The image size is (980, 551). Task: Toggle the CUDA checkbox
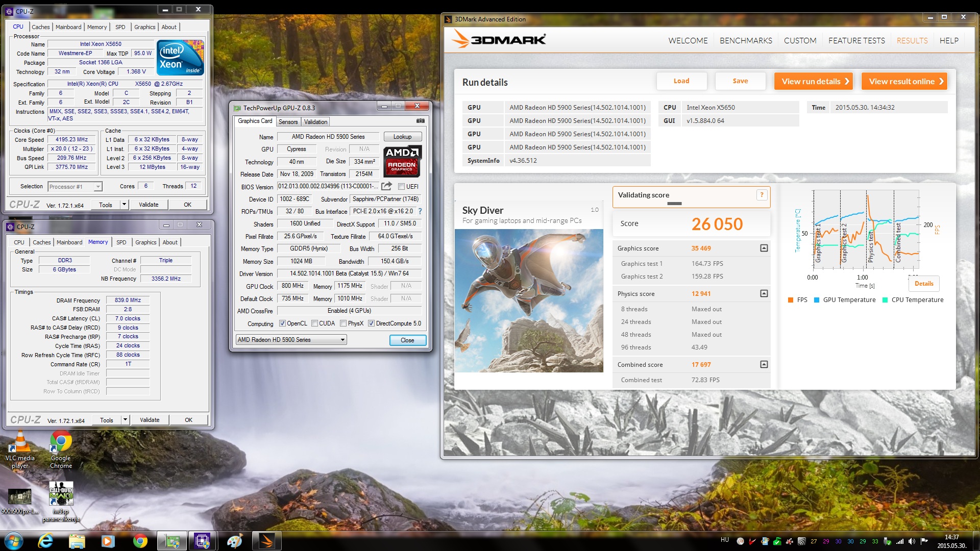315,323
